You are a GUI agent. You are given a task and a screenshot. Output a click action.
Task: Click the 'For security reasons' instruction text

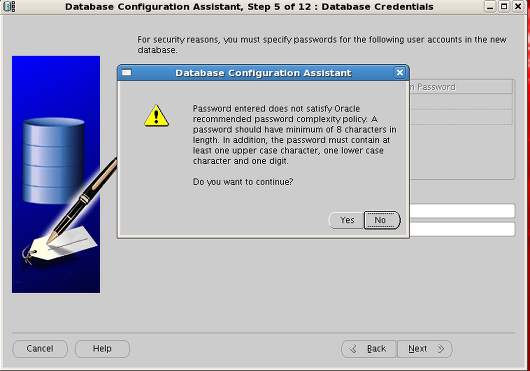(x=321, y=45)
